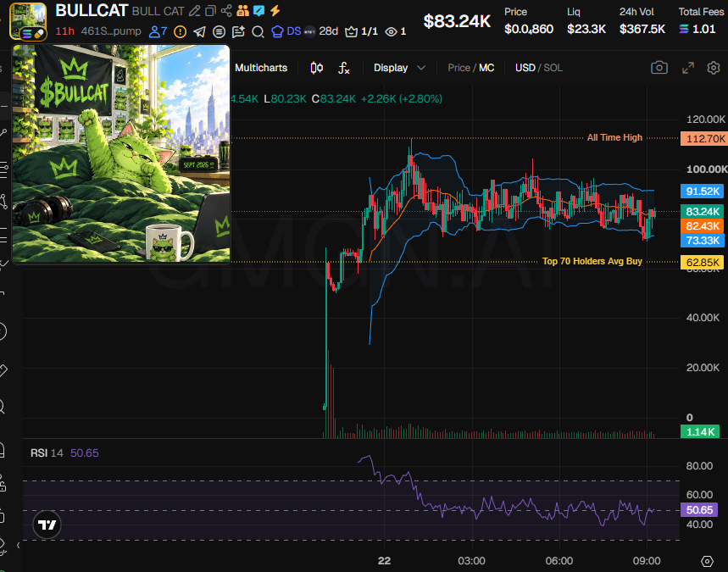Image resolution: width=728 pixels, height=572 pixels.
Task: Expand chart to fullscreen with arrows icon
Action: click(x=688, y=68)
